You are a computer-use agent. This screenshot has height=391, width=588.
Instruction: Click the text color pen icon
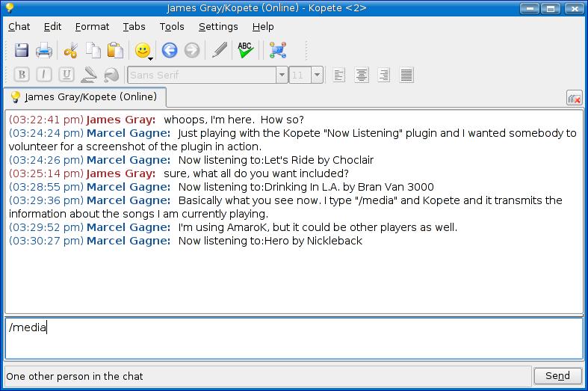(89, 75)
